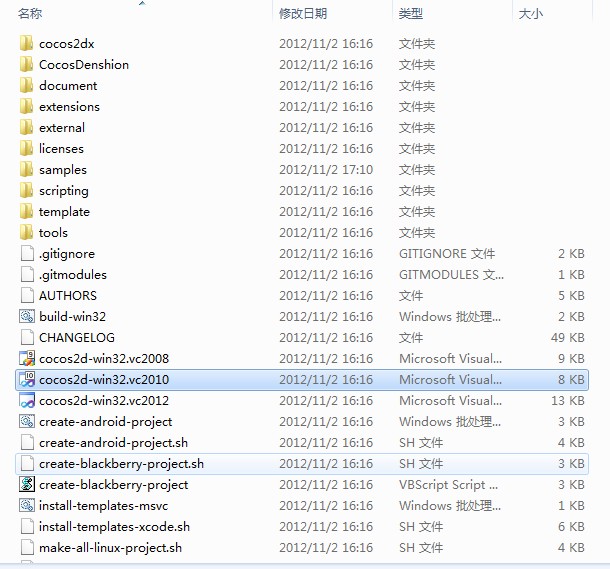610x569 pixels.
Task: Select the install-templates-msvc file name
Action: pyautogui.click(x=103, y=506)
